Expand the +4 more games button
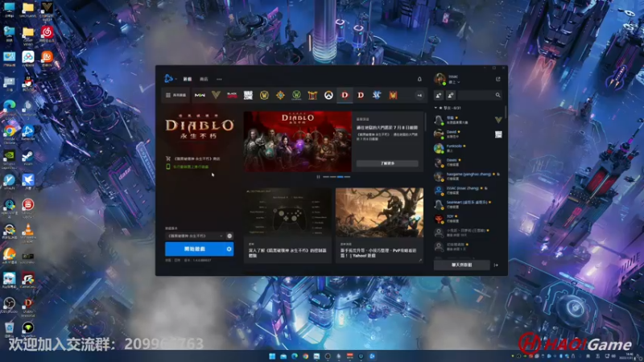644x362 pixels. click(x=419, y=95)
